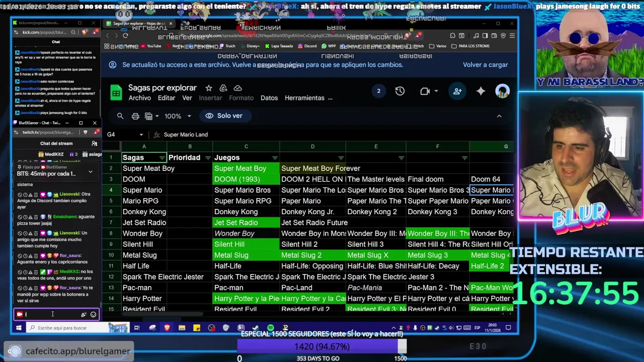
Task: Open Windows notification center
Action: (x=508, y=328)
